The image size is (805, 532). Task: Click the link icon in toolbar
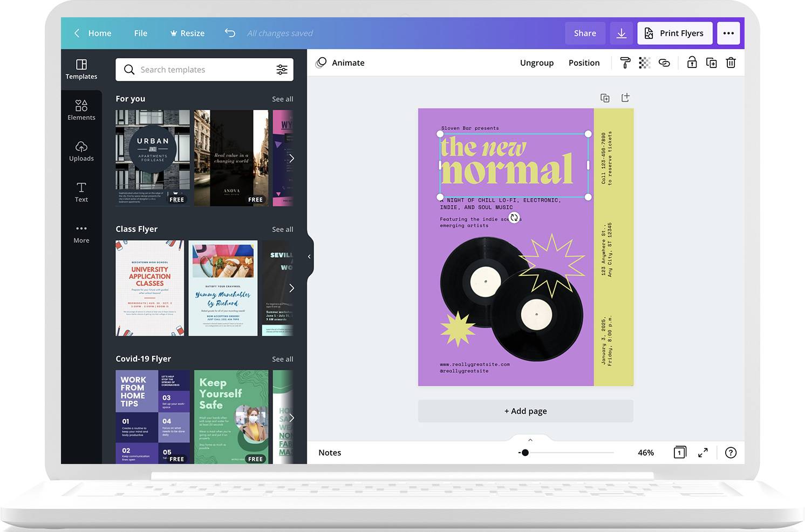664,63
